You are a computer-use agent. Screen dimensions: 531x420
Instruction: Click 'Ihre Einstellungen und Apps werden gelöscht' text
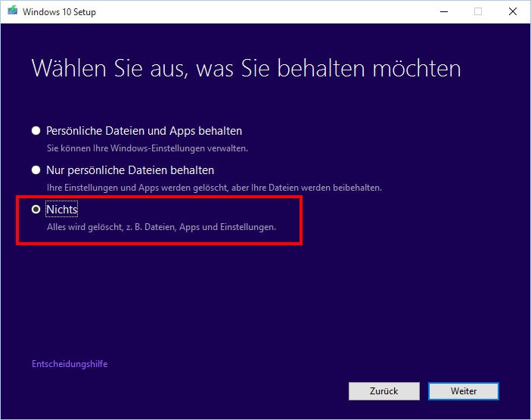click(214, 188)
